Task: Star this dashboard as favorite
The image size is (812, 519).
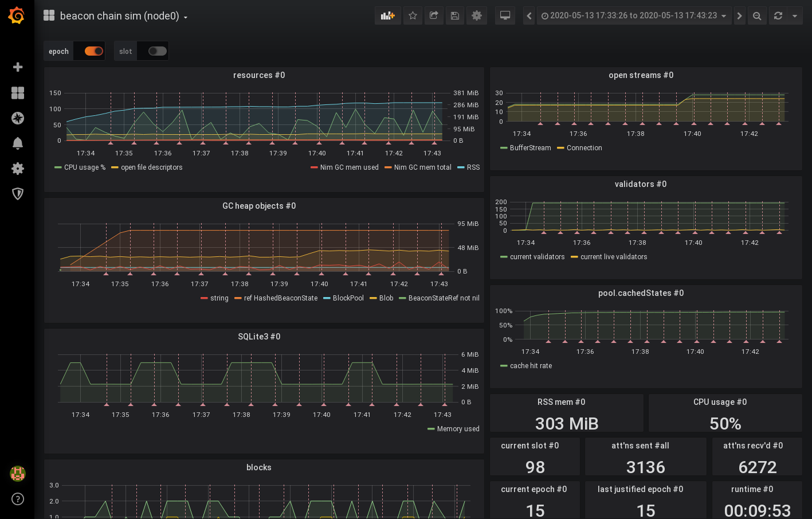Action: pos(413,15)
